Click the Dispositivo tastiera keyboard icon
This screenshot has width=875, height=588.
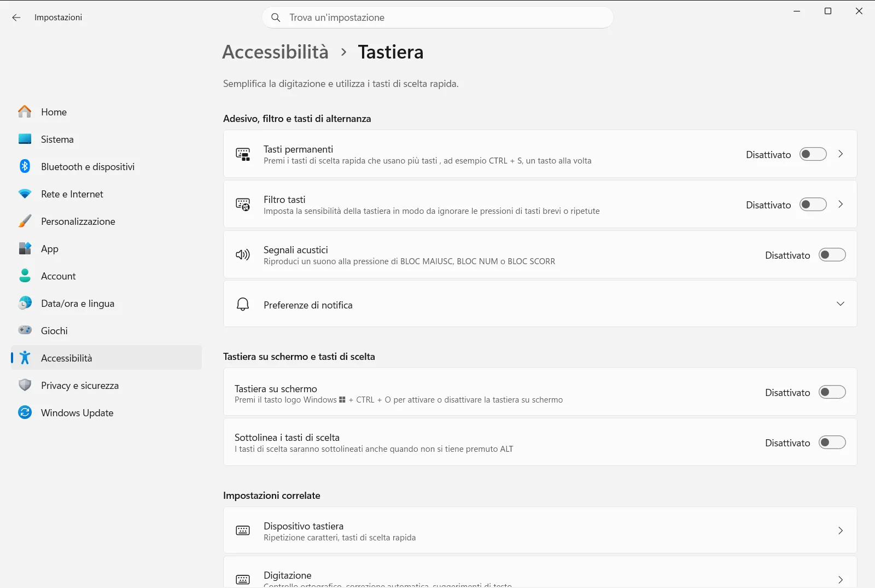point(243,531)
